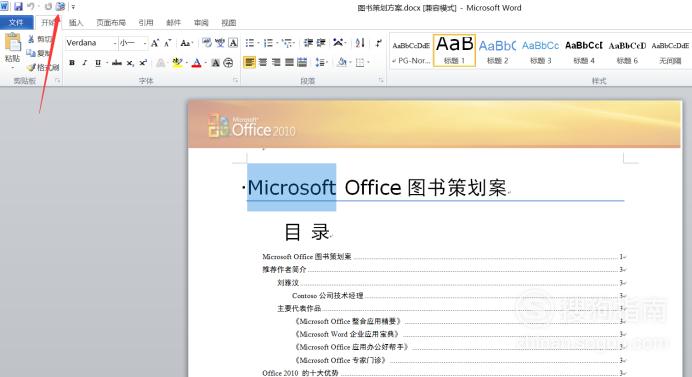Image resolution: width=692 pixels, height=377 pixels.
Task: Click the Bullets list icon
Action: [x=250, y=43]
